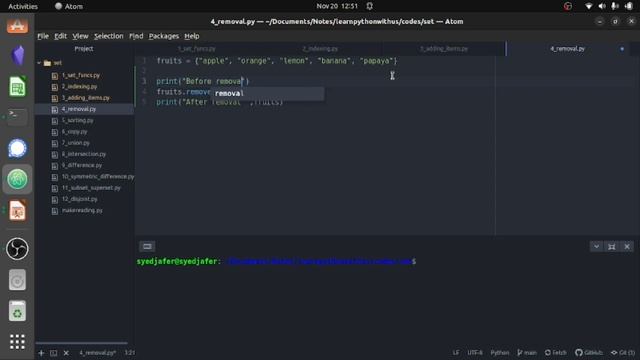640x360 pixels.
Task: Collapse the set folder in tree
Action: (39, 63)
